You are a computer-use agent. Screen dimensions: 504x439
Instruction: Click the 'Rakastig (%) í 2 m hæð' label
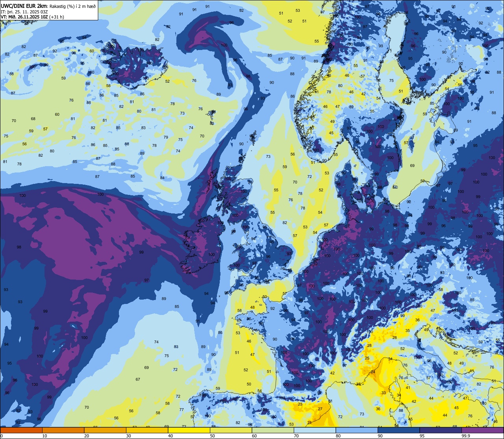click(x=72, y=6)
